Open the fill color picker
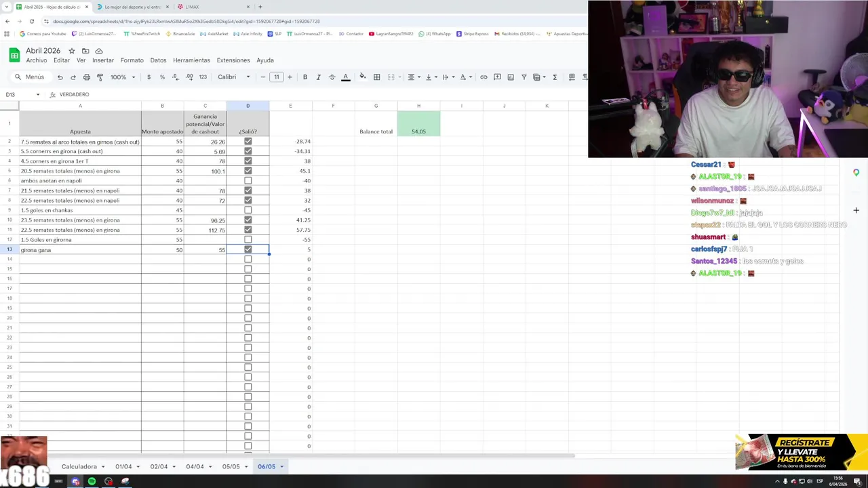The image size is (868, 488). 362,77
